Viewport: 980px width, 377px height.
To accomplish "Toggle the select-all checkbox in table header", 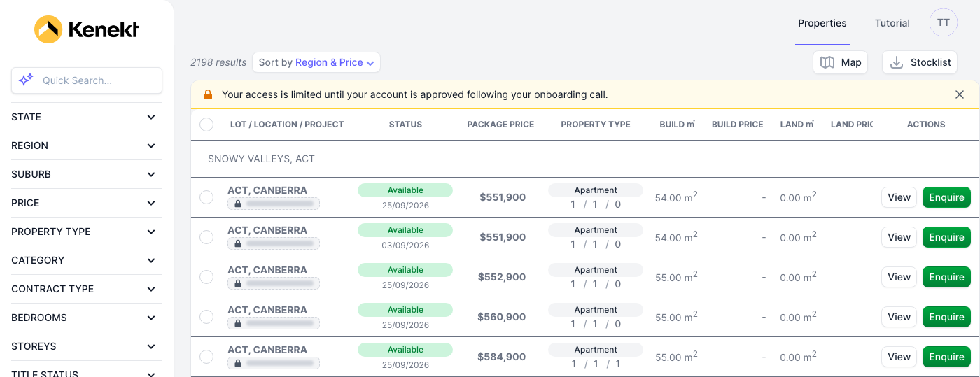I will (x=206, y=125).
